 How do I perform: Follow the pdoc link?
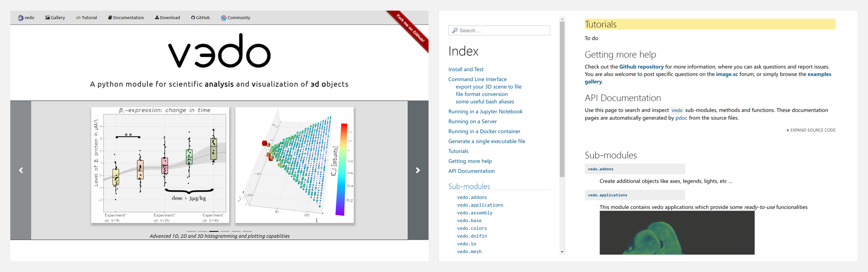[x=681, y=118]
